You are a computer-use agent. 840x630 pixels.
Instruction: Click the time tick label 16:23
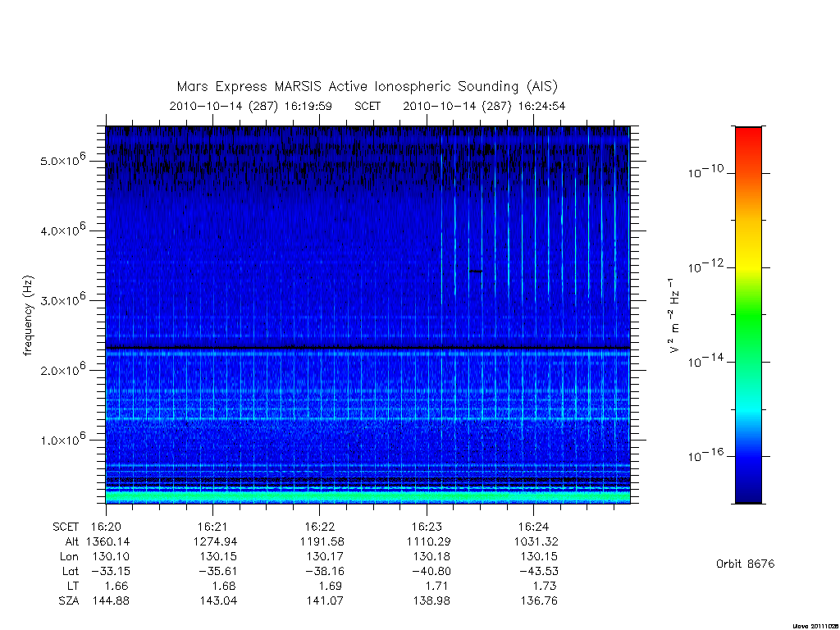[427, 527]
